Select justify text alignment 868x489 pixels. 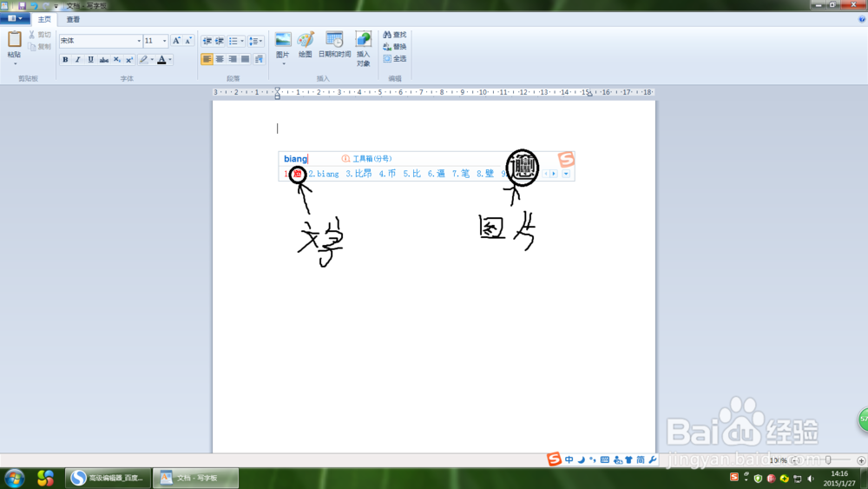[x=246, y=59]
